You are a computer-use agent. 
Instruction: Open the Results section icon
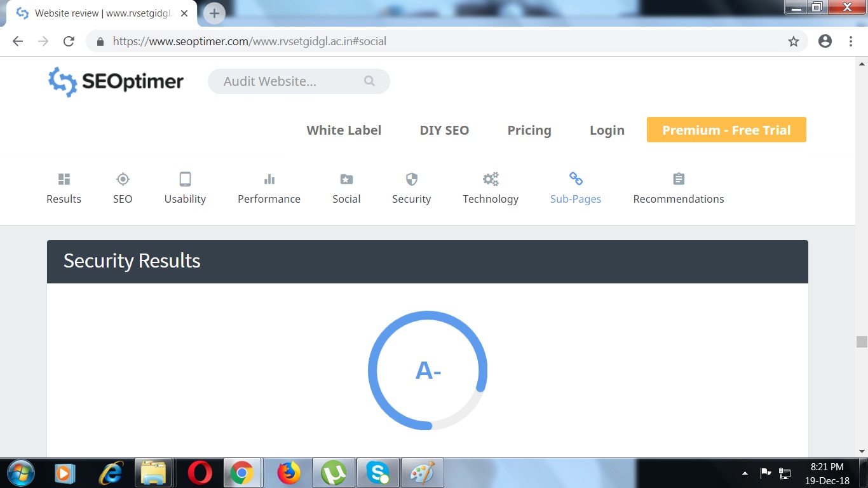[x=64, y=179]
